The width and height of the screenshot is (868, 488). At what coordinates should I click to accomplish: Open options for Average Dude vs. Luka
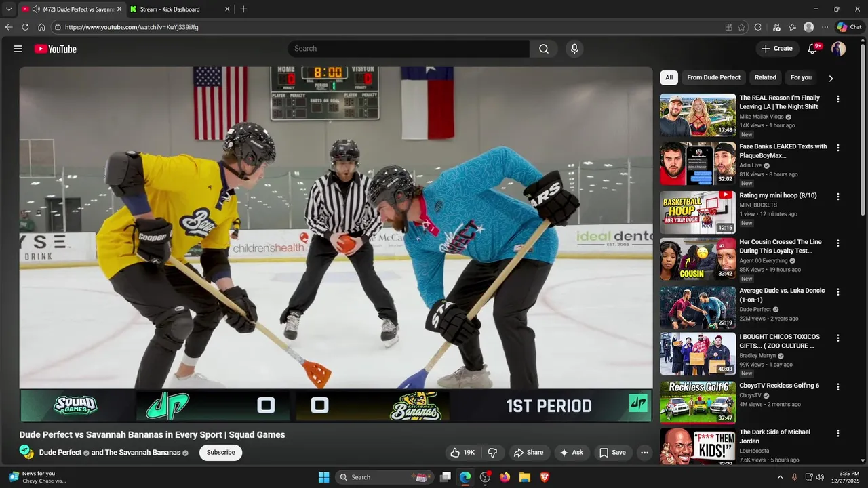tap(838, 291)
